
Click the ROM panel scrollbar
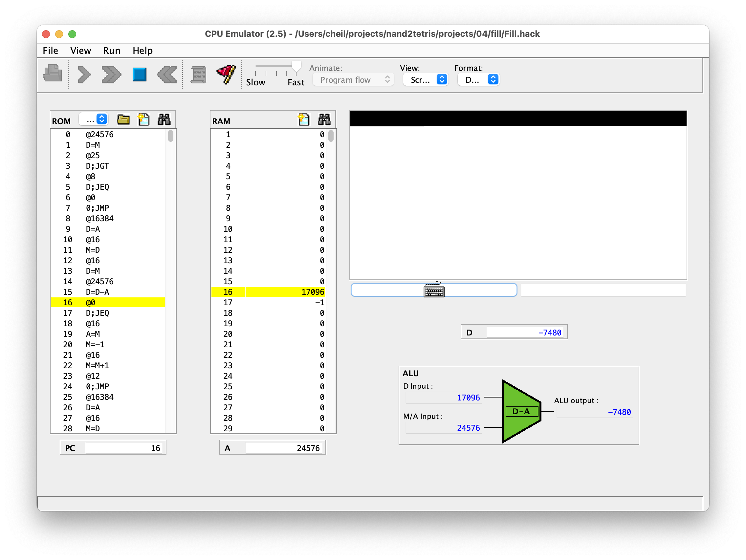pos(171,136)
